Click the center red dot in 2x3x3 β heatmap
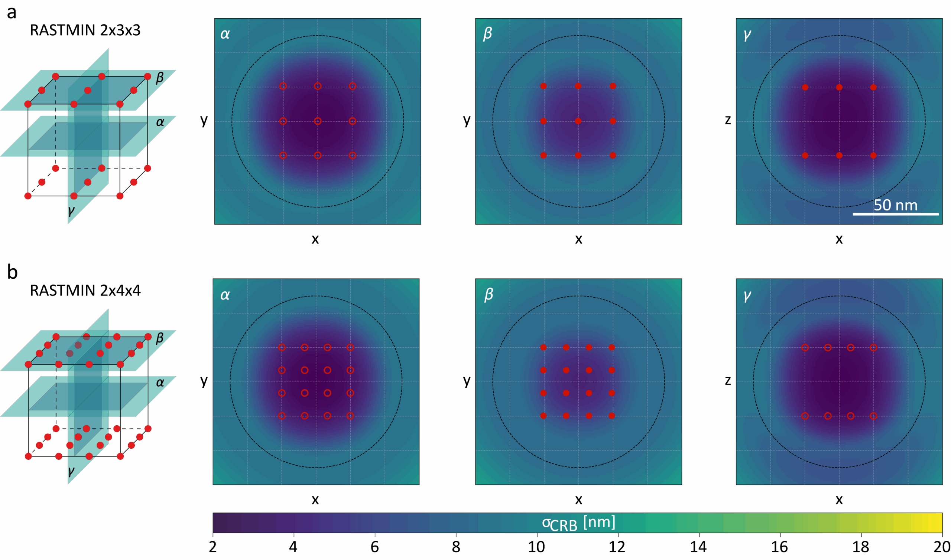This screenshot has height=560, width=951. 578,121
